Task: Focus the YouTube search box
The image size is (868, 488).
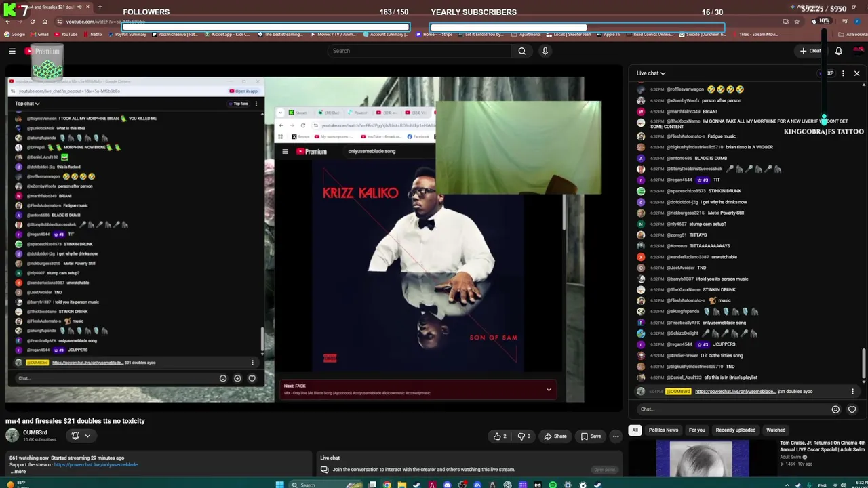Action: [419, 51]
